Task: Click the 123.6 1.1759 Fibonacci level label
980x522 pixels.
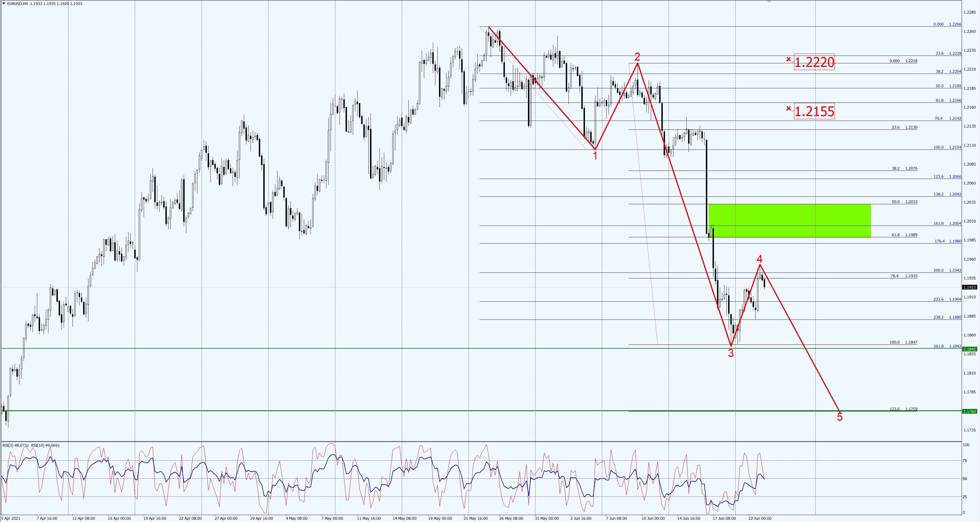Action: tap(903, 409)
